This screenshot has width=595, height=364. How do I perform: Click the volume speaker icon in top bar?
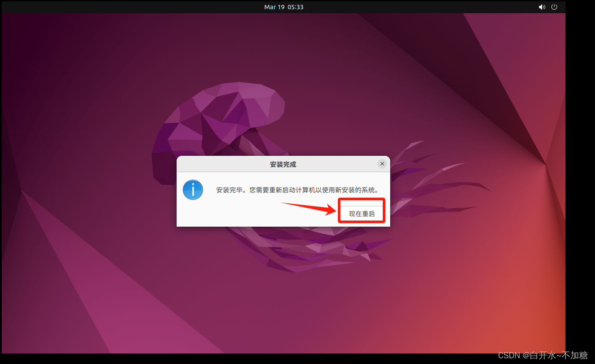tap(542, 7)
